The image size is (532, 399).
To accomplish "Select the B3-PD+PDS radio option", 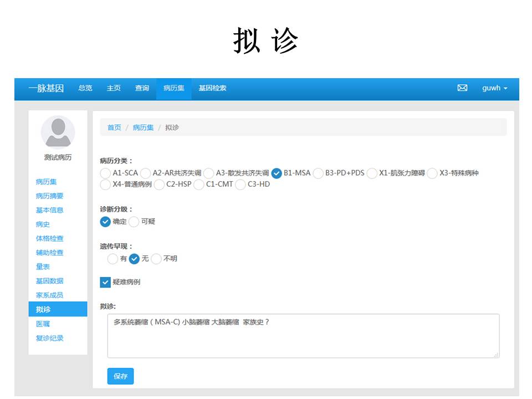I will (x=318, y=173).
